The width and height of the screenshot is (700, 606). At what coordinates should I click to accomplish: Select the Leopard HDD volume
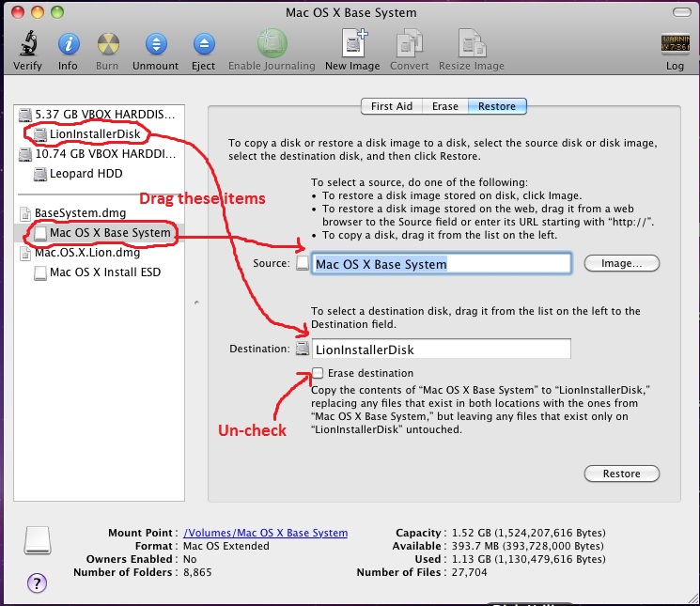[x=86, y=173]
